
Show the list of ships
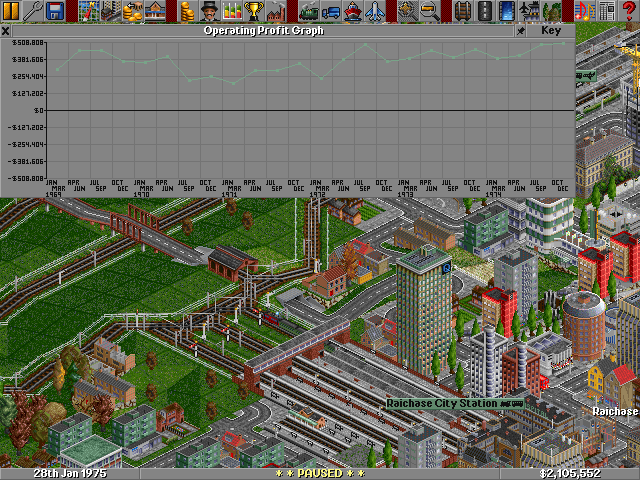(x=353, y=11)
